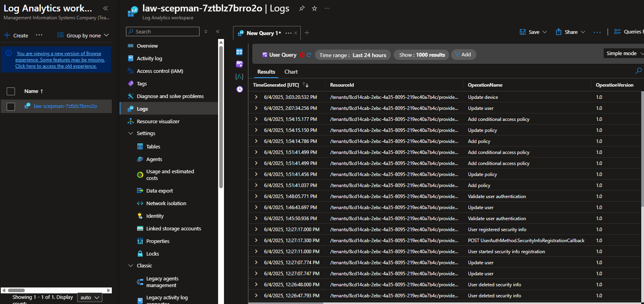This screenshot has height=304, width=644.
Task: Pin the law-scepman workspace blade
Action: pos(302,8)
